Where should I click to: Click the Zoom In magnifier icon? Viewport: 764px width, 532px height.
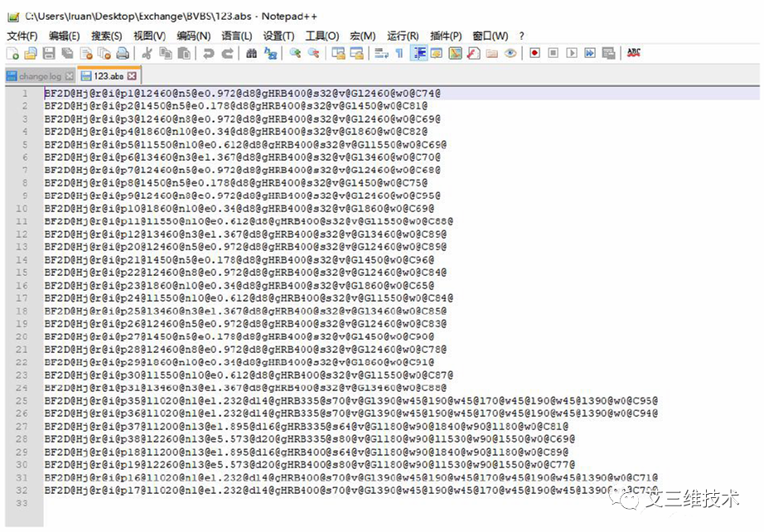pyautogui.click(x=295, y=53)
